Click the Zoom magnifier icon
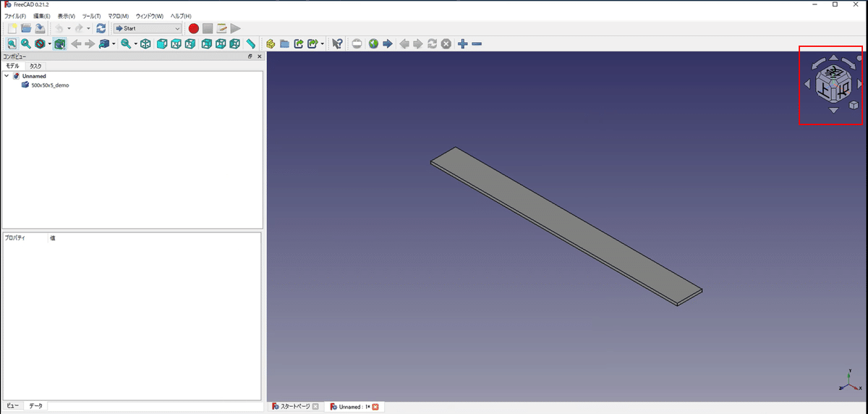868x414 pixels. (126, 44)
